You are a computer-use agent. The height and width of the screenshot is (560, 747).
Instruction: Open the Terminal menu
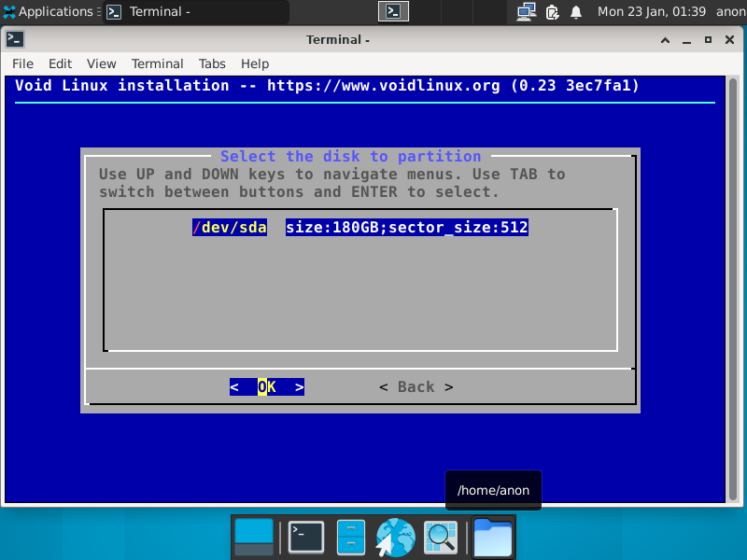coord(157,63)
